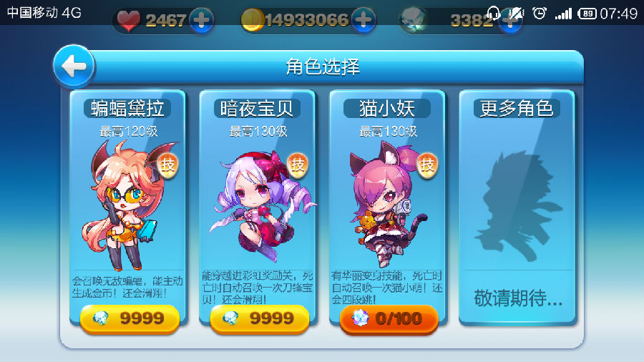Tap the gold coin icon
This screenshot has width=644, height=362.
pos(252,20)
